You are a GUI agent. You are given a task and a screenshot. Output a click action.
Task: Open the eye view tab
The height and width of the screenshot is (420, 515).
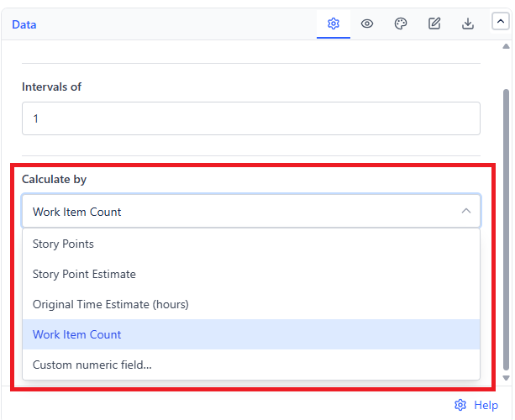click(367, 24)
